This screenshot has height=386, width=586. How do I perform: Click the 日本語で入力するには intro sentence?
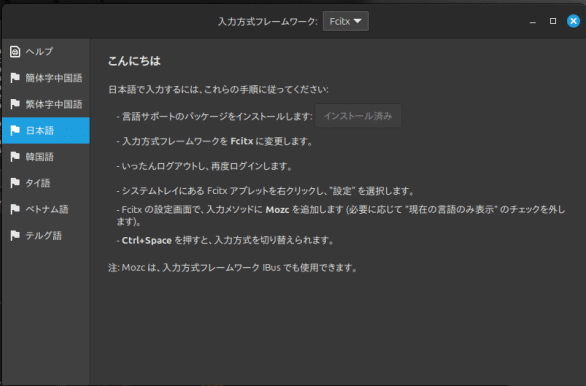(218, 89)
